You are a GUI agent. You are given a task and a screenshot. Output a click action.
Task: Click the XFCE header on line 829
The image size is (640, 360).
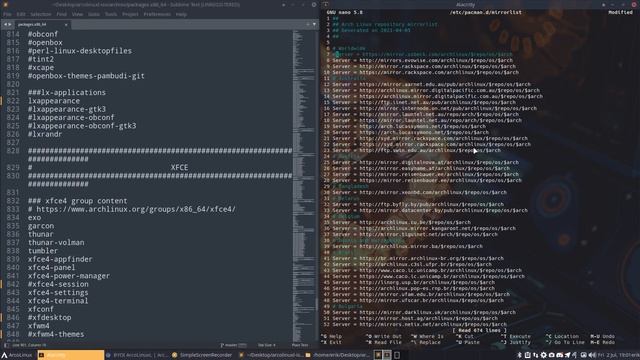click(x=179, y=167)
